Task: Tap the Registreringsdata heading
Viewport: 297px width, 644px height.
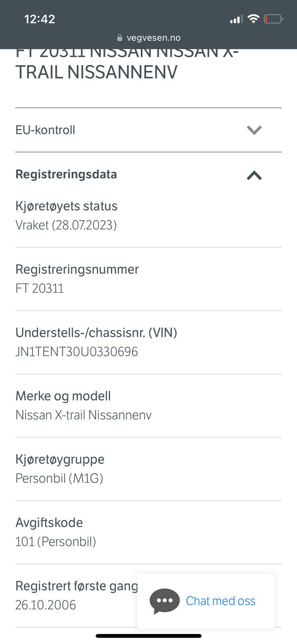Action: (66, 174)
